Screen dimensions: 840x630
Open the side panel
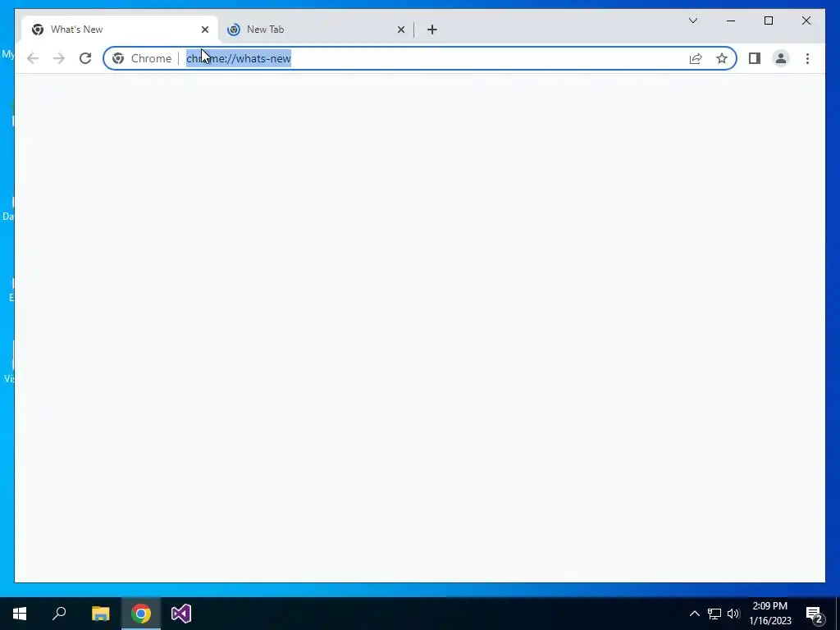point(755,58)
